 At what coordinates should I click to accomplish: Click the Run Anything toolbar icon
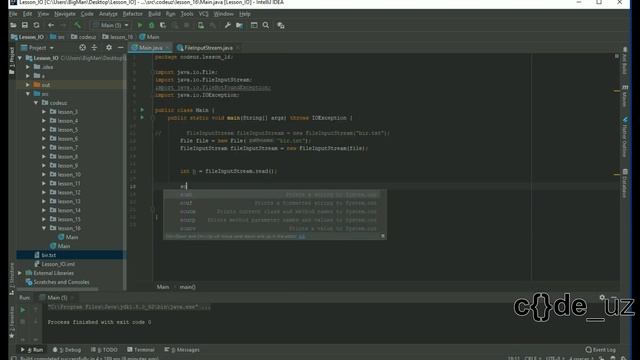(x=254, y=25)
